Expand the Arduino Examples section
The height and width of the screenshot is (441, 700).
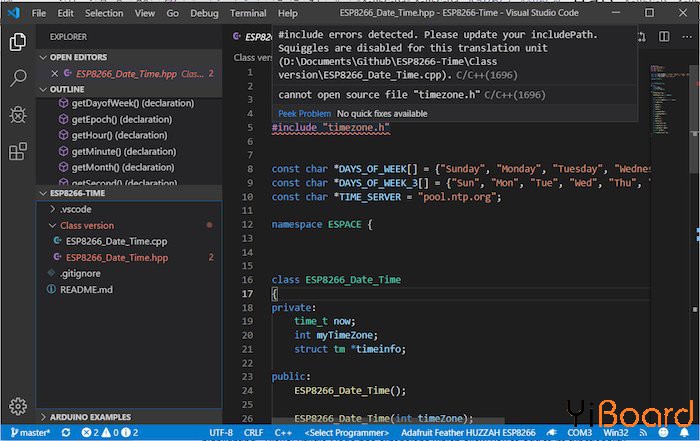(91, 417)
